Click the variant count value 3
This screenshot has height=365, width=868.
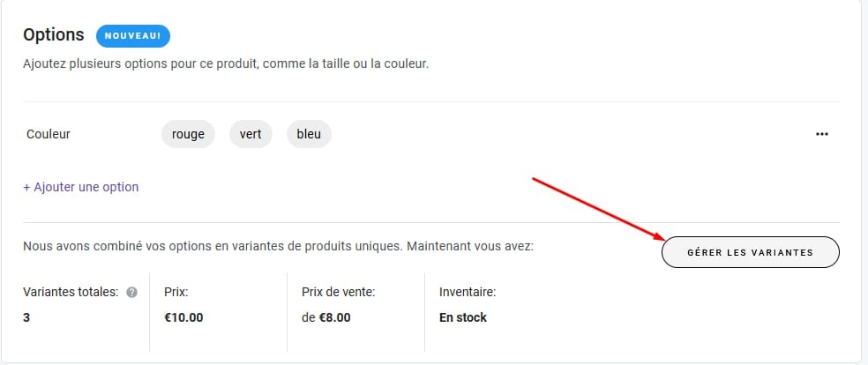[x=26, y=317]
